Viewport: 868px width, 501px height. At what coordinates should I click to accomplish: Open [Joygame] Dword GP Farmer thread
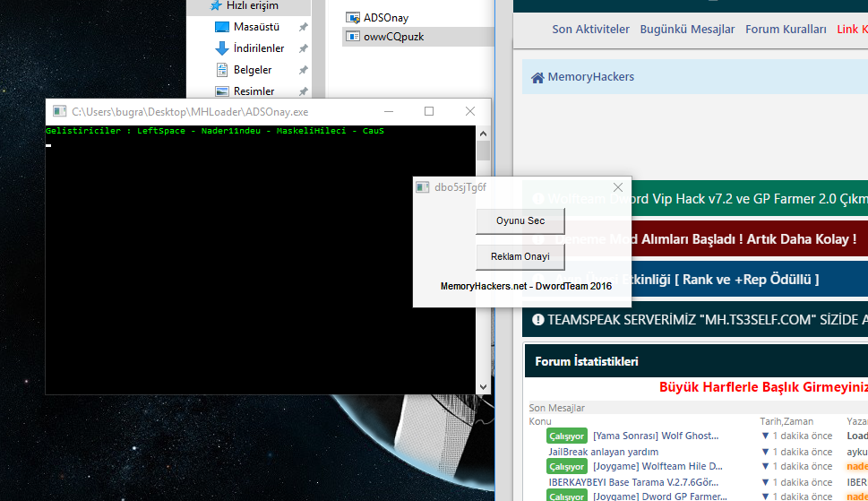click(660, 497)
